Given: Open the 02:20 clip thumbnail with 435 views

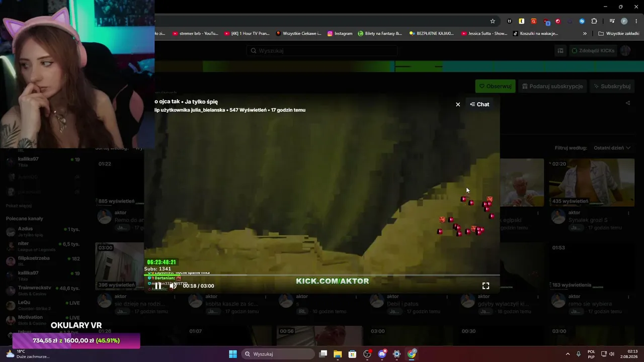Looking at the screenshot, I should (x=592, y=183).
